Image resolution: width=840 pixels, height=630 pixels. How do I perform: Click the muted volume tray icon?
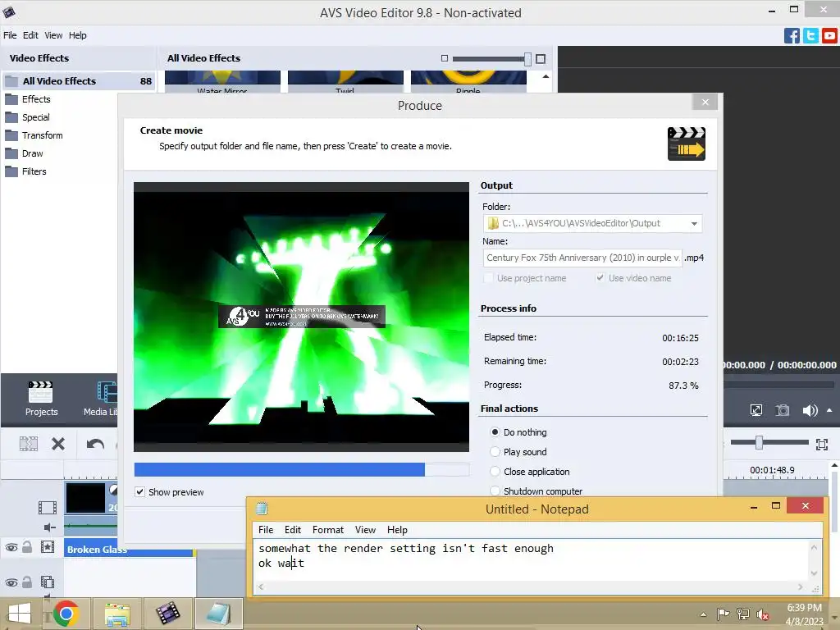pyautogui.click(x=762, y=614)
